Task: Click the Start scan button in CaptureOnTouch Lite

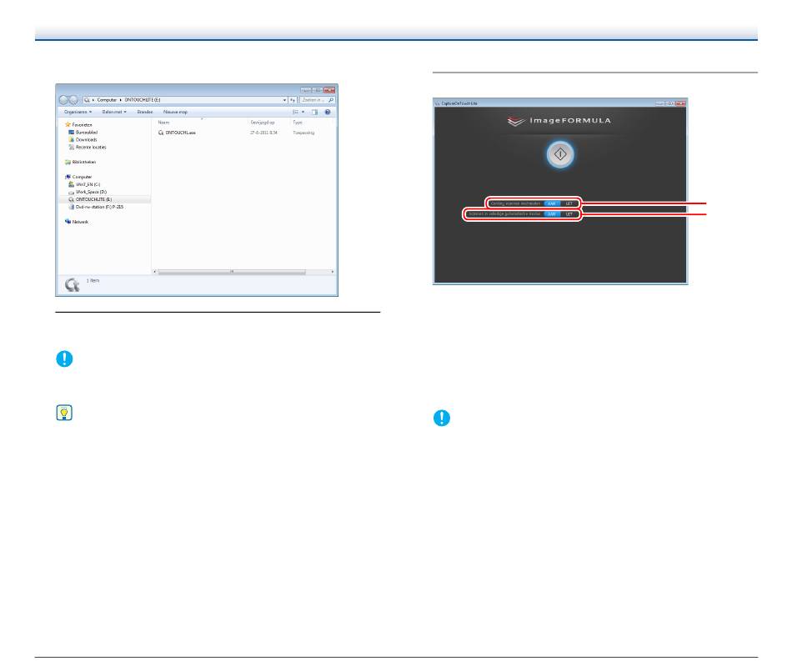Action: click(x=559, y=154)
